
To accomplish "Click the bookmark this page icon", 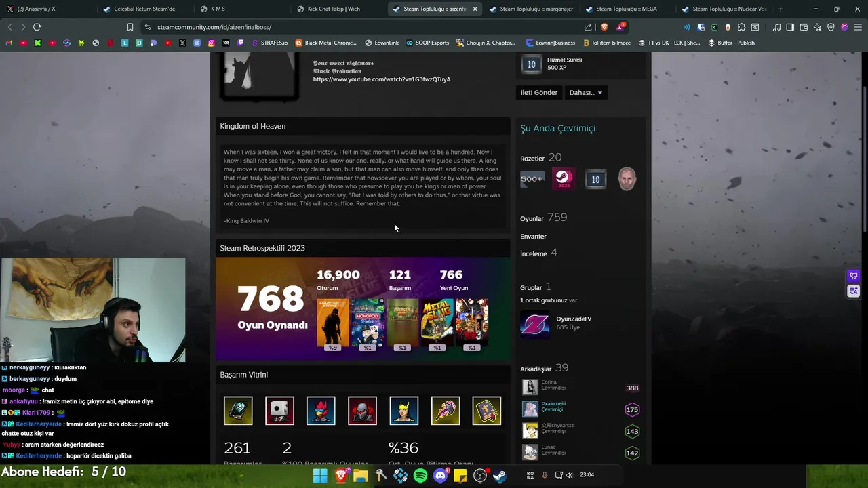I will 130,27.
